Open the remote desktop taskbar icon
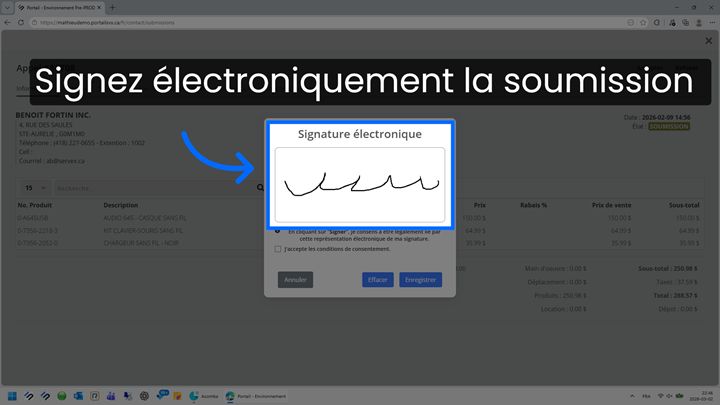Image resolution: width=720 pixels, height=405 pixels. [128, 396]
